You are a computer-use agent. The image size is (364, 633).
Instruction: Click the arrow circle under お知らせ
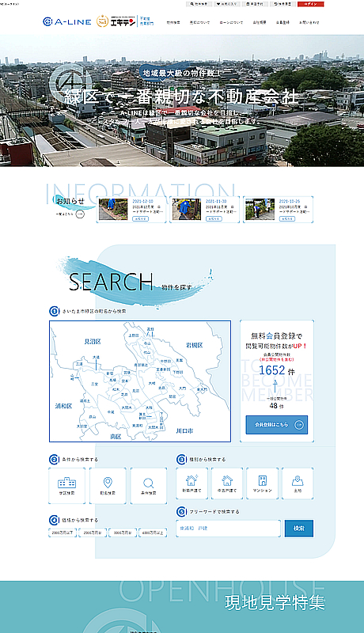pos(80,214)
